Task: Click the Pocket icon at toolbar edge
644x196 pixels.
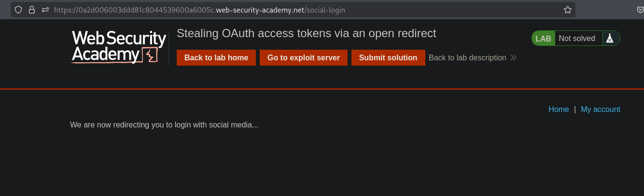Action: [640, 10]
